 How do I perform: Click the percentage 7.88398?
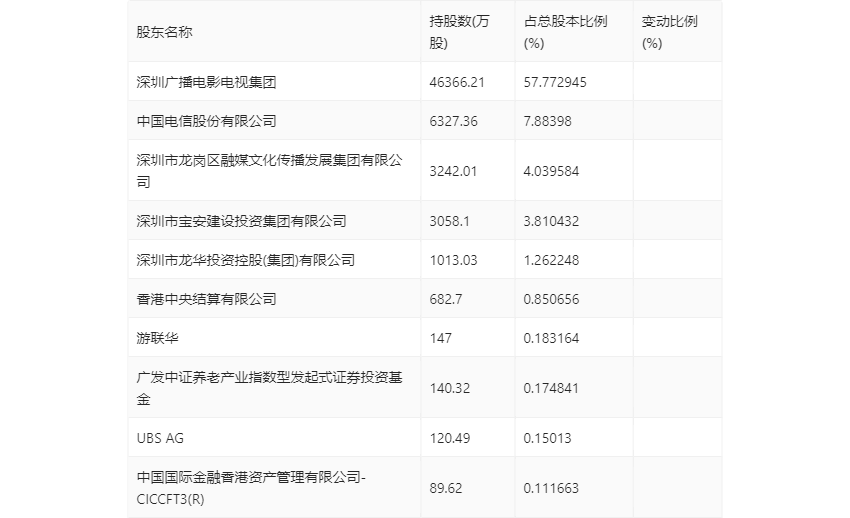pyautogui.click(x=548, y=121)
